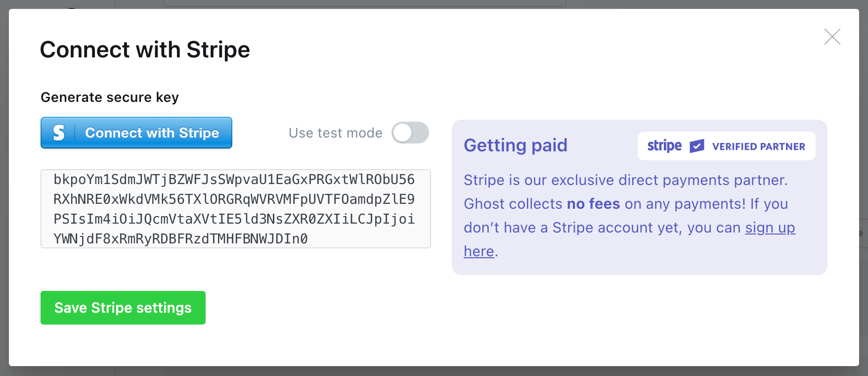This screenshot has width=868, height=376.
Task: Click the blue Connect with Stripe button label
Action: click(x=152, y=133)
